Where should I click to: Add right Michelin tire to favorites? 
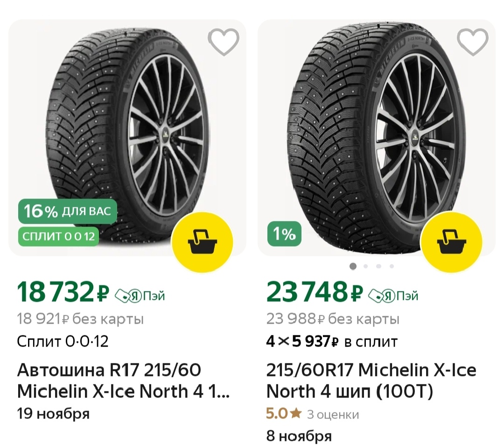(x=472, y=42)
